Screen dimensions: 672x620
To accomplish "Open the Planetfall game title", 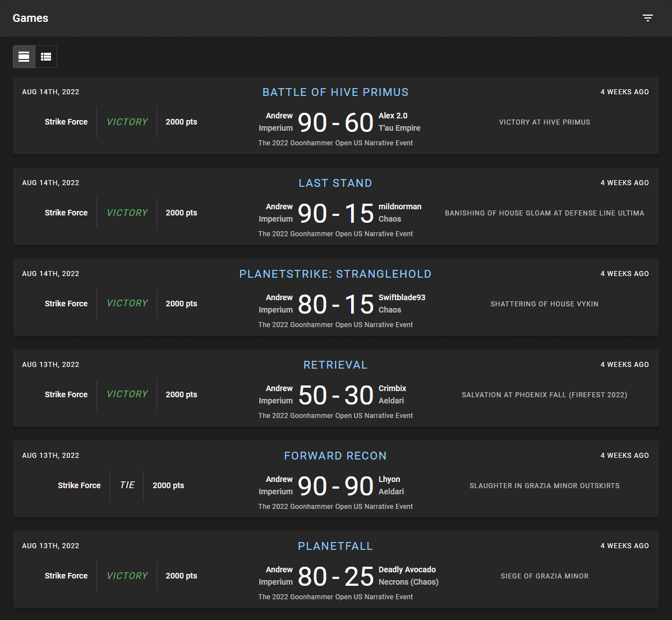I will click(335, 546).
